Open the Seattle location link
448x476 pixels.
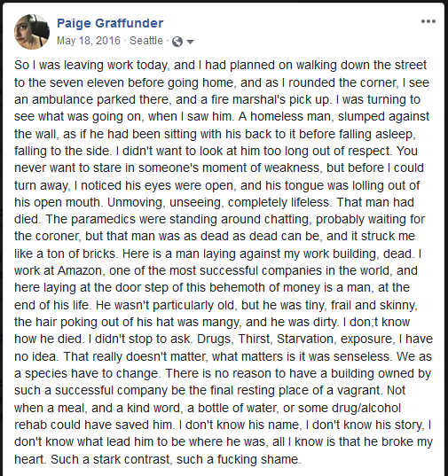coord(146,41)
